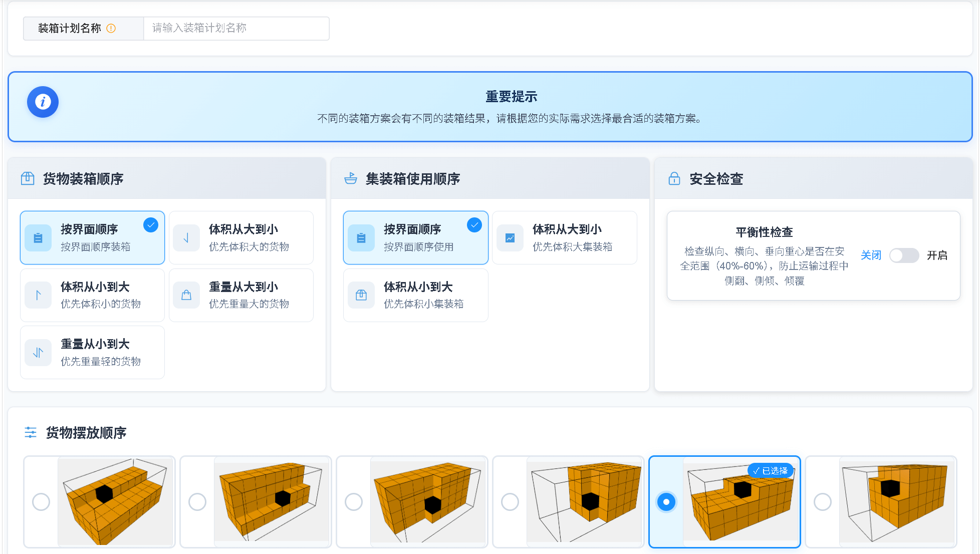980x554 pixels.
Task: Select the 体积从小到大 container usage option
Action: click(x=415, y=295)
